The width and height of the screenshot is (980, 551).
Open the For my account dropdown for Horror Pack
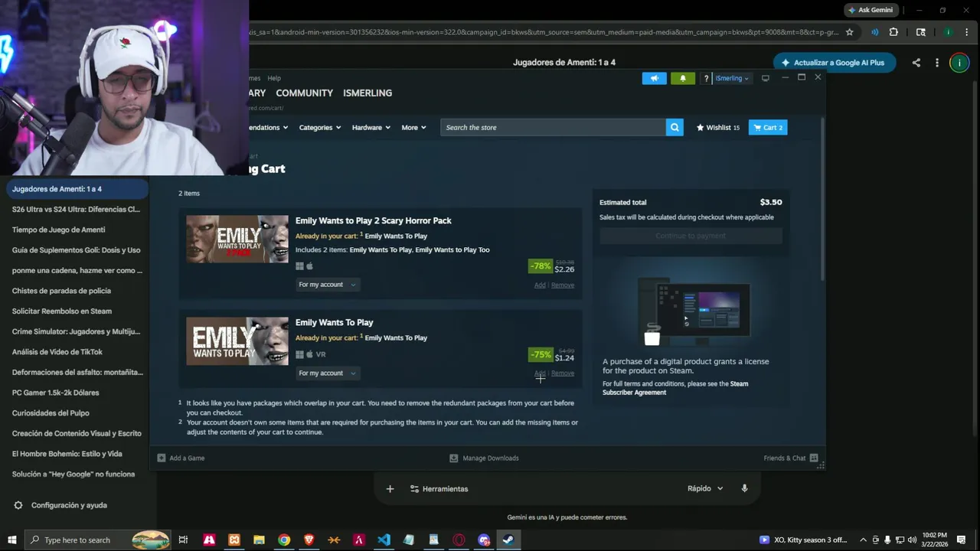(x=328, y=285)
